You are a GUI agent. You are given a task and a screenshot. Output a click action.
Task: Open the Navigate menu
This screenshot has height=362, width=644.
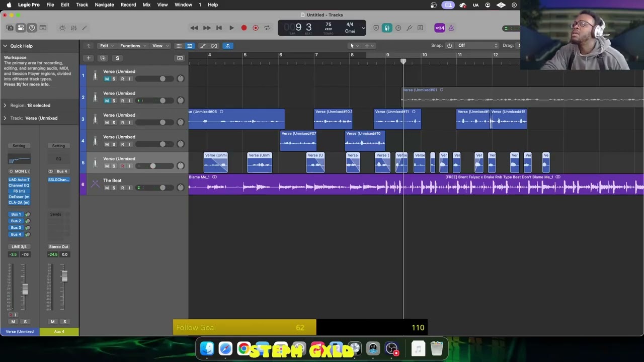104,5
